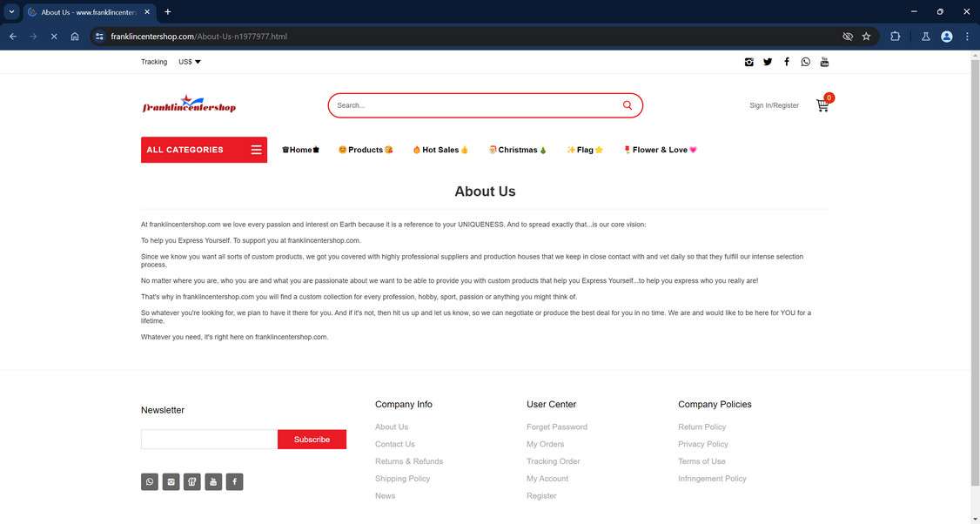This screenshot has width=980, height=524.
Task: Open the Flag menu item
Action: click(x=585, y=150)
